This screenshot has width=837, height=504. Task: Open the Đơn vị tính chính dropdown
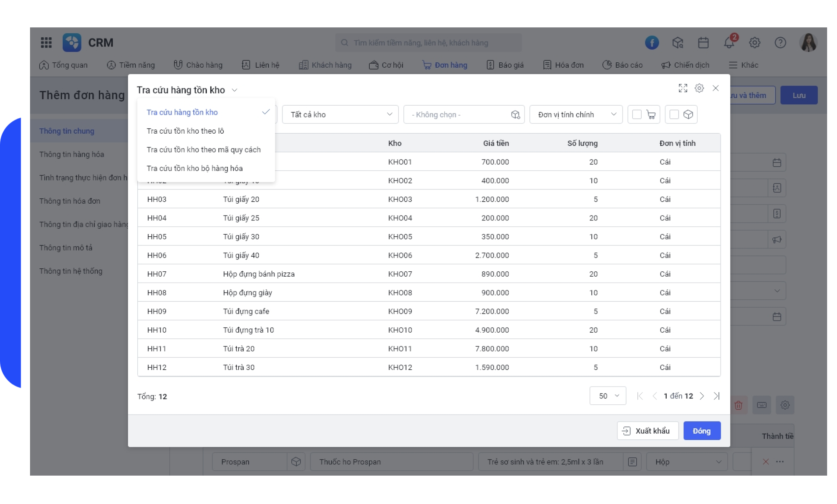coord(576,115)
